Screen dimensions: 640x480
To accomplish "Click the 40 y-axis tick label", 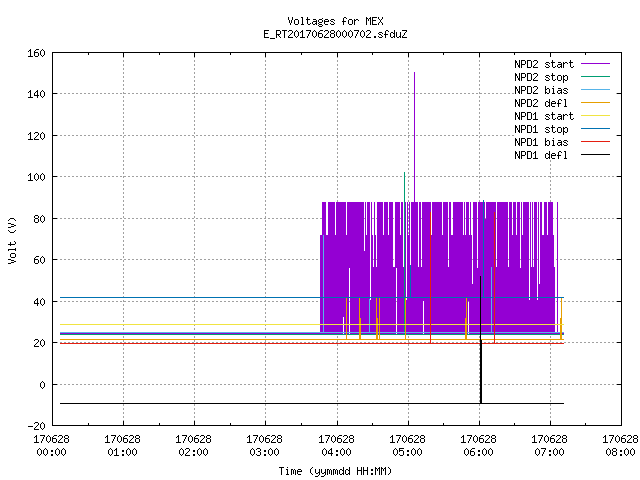I will (39, 302).
